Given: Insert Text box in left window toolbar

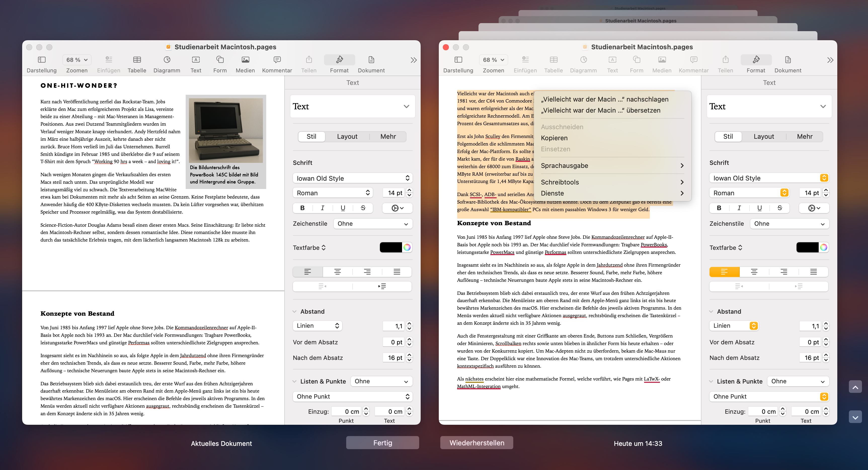Looking at the screenshot, I should tap(196, 64).
